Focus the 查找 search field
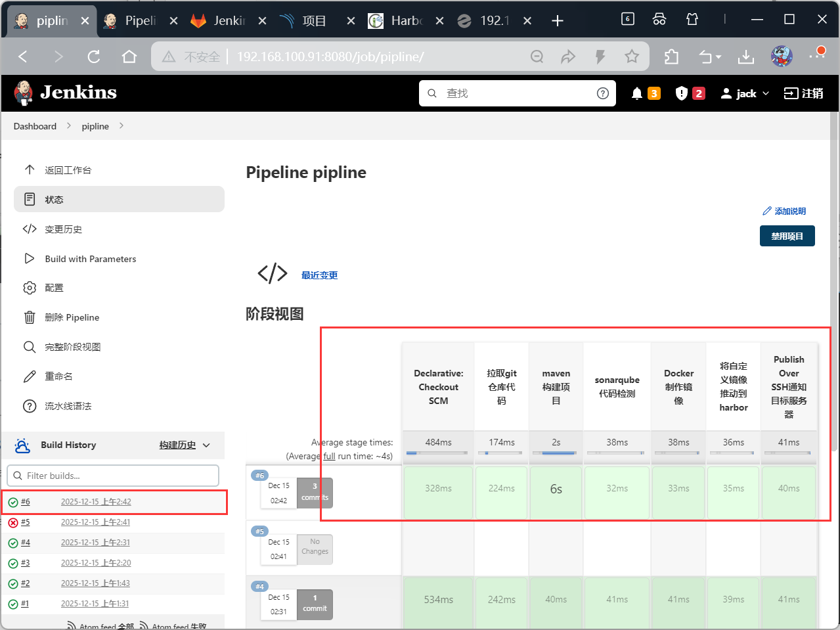Viewport: 840px width, 630px height. pos(518,93)
